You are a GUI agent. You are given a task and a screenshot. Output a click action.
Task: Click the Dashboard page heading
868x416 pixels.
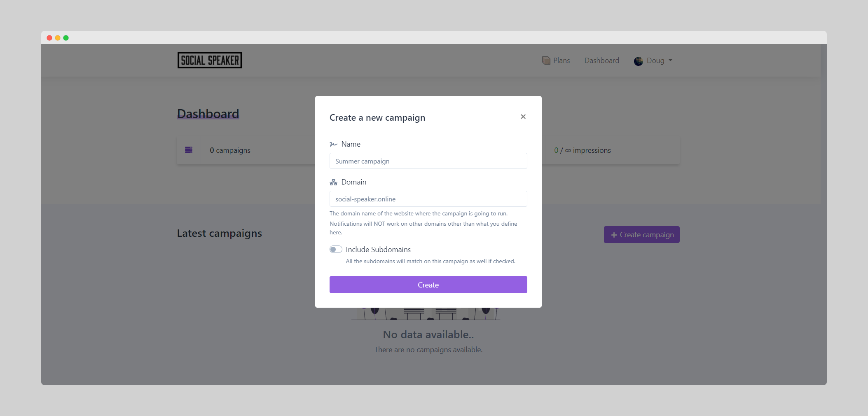[208, 114]
